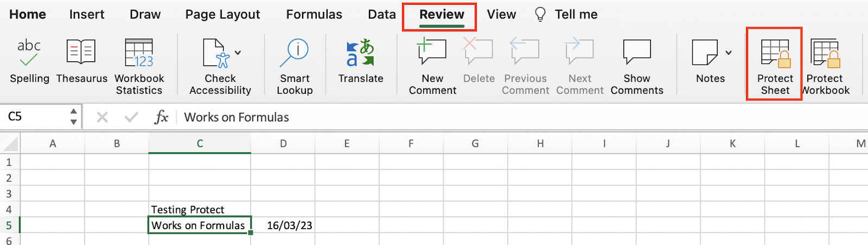Click the Insert Function fx button
The height and width of the screenshot is (245, 868).
(161, 117)
